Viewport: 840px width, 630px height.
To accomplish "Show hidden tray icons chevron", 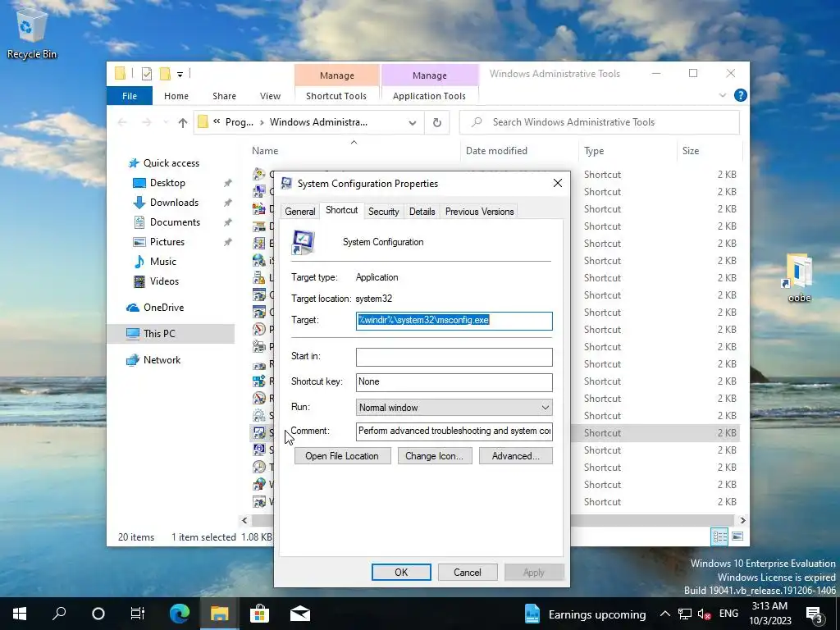I will click(664, 614).
